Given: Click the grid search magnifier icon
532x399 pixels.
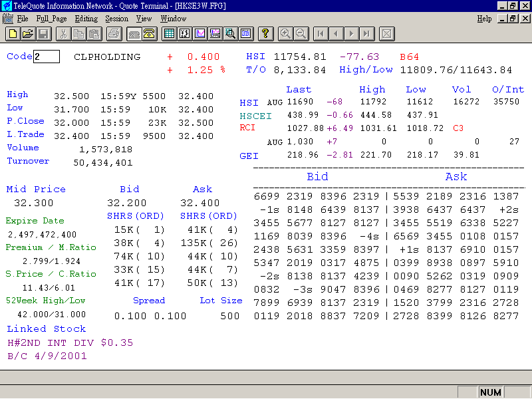Looking at the screenshot, I should [230, 34].
